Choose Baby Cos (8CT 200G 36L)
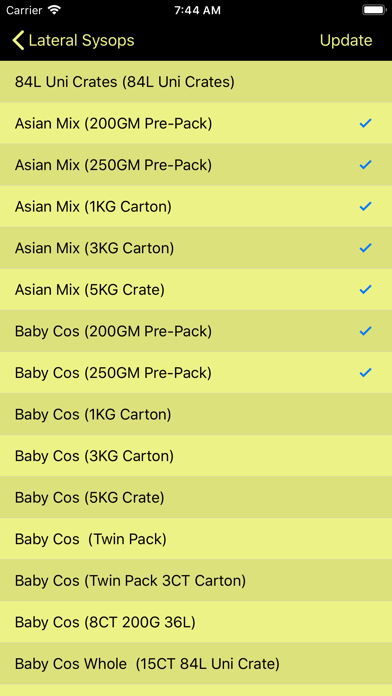Viewport: 392px width, 696px height. 196,622
